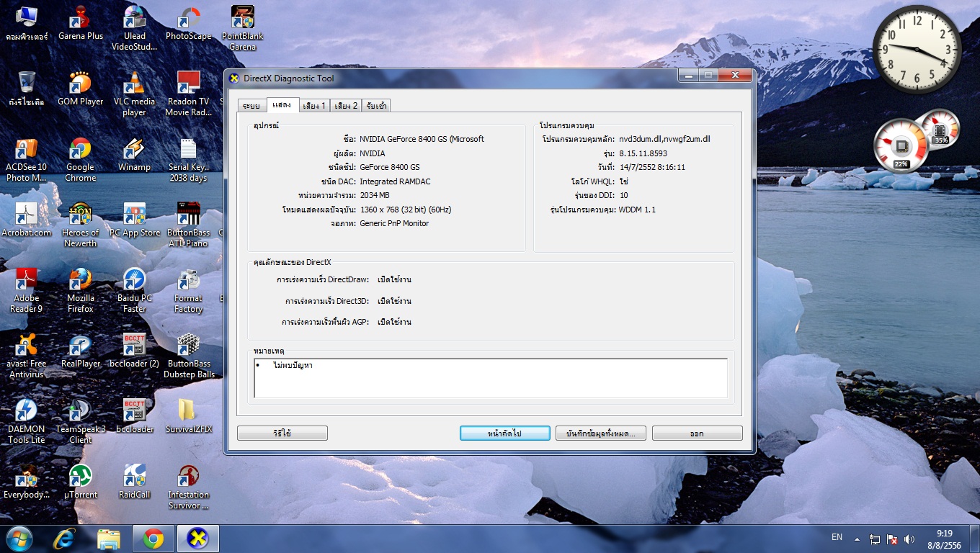The image size is (980, 553).
Task: Click the Acrobat.com desktop icon
Action: pyautogui.click(x=26, y=220)
